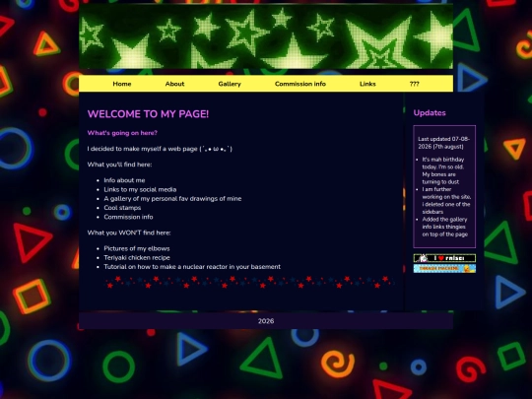Click the 'What you'll find here:' line
This screenshot has width=532, height=399.
(119, 165)
